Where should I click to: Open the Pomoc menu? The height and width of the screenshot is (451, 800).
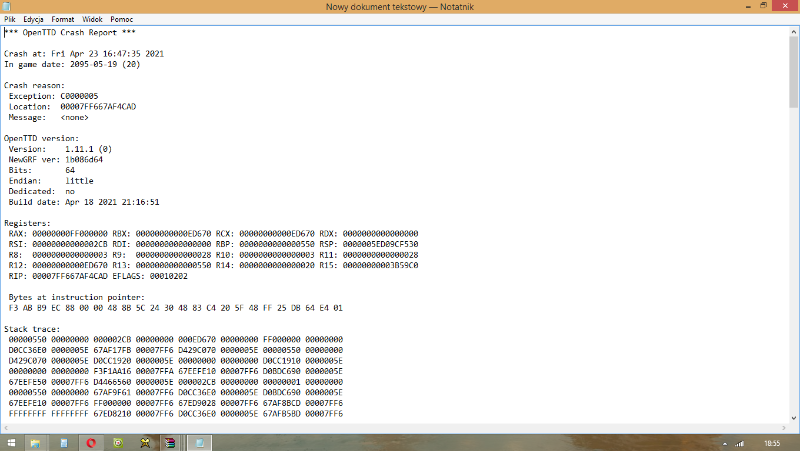pyautogui.click(x=121, y=19)
